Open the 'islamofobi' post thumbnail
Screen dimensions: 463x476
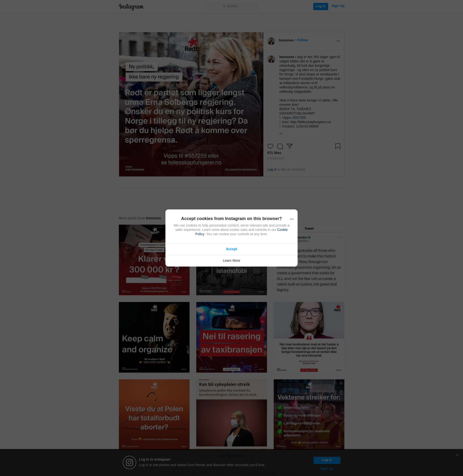coord(231,281)
